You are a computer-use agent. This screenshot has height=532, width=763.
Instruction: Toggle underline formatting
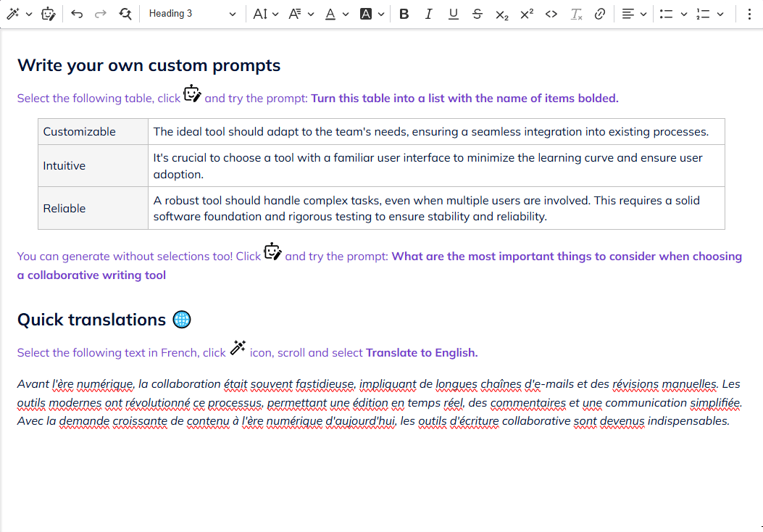[x=454, y=14]
